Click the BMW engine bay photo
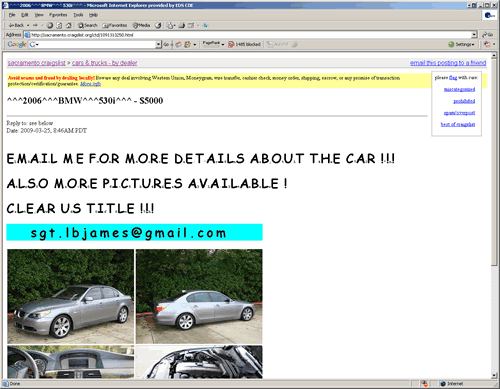The width and height of the screenshot is (500, 389). (x=199, y=362)
